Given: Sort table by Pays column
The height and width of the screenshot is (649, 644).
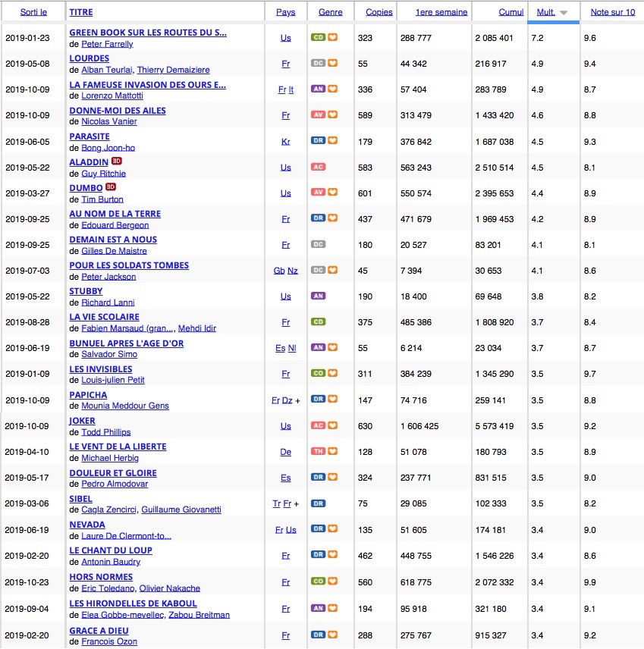Looking at the screenshot, I should [x=286, y=12].
